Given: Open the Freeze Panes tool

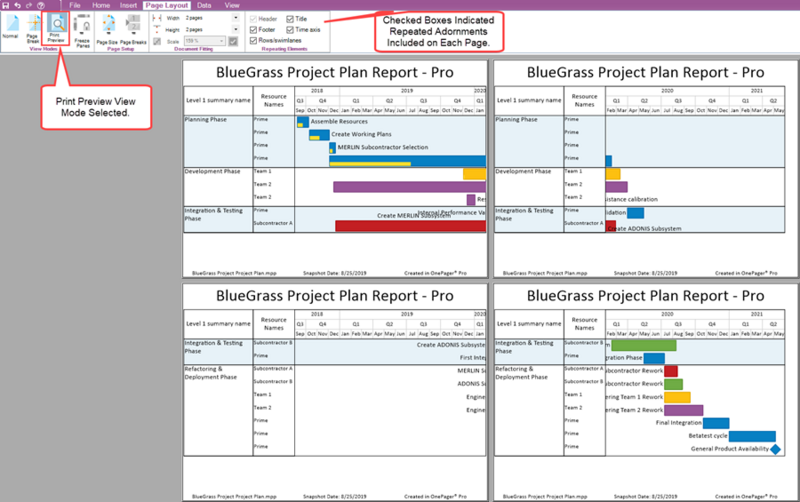Looking at the screenshot, I should point(82,32).
